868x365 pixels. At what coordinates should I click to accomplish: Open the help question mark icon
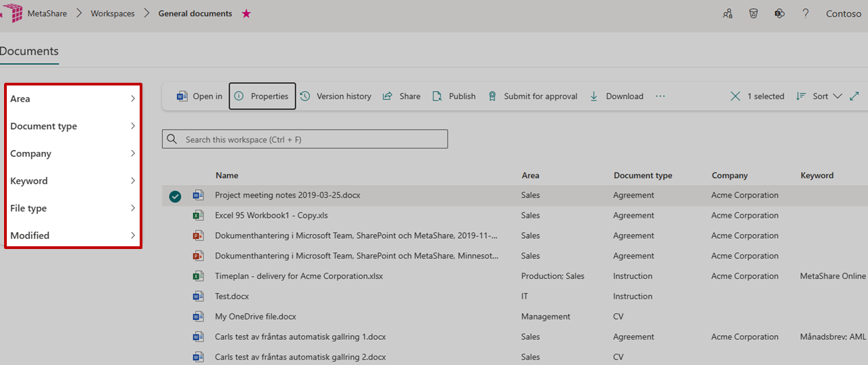pyautogui.click(x=806, y=14)
